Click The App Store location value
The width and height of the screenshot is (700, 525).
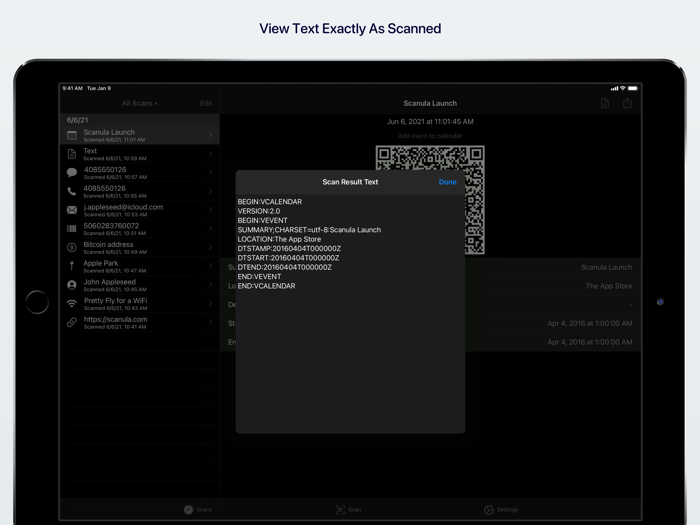click(x=608, y=286)
